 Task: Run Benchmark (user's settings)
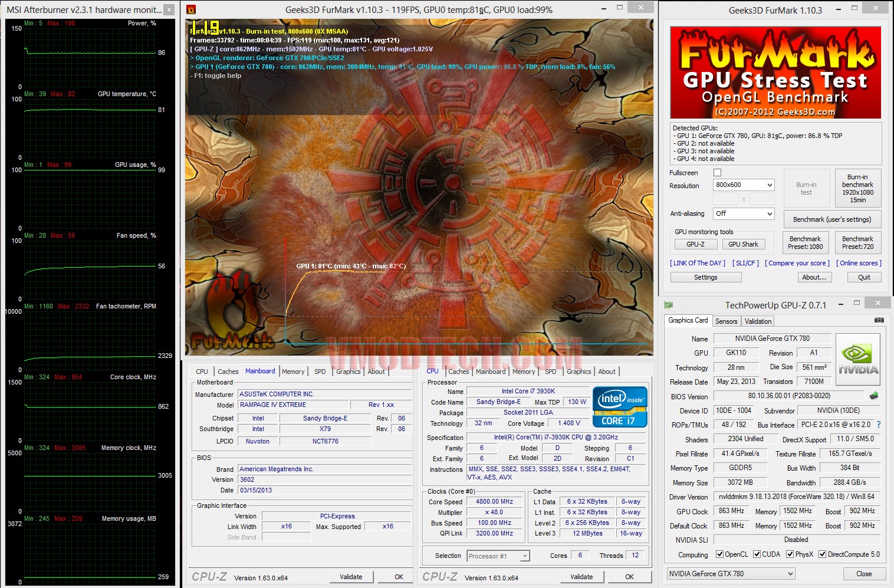coord(832,219)
